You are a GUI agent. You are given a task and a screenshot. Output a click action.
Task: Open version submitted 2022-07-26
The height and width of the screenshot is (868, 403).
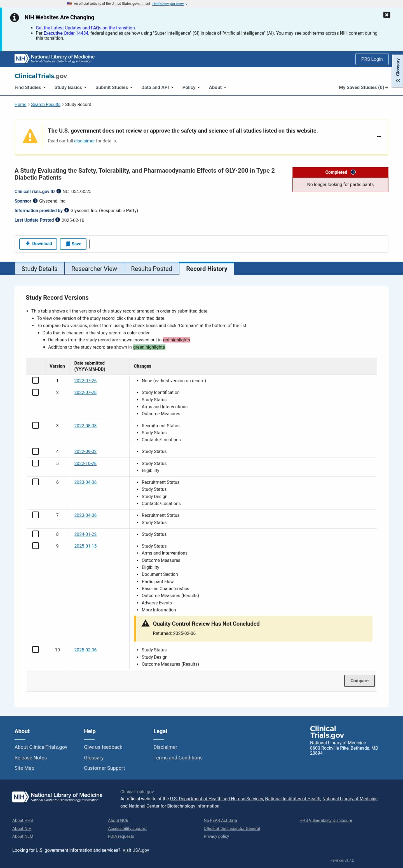coord(85,381)
